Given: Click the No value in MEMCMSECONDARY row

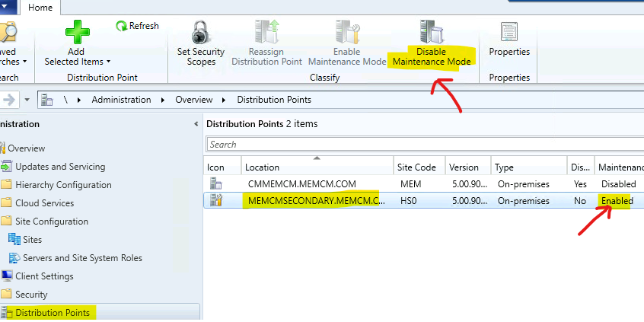Looking at the screenshot, I should (x=580, y=201).
